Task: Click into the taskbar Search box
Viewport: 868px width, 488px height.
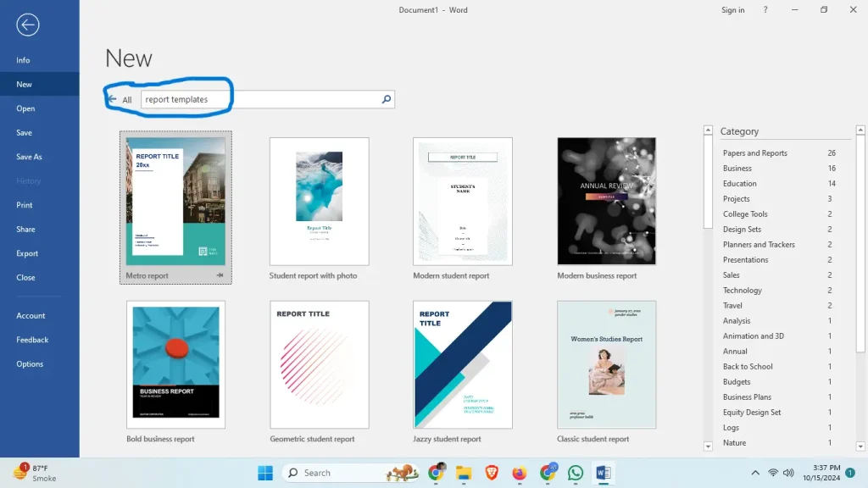Action: click(349, 473)
